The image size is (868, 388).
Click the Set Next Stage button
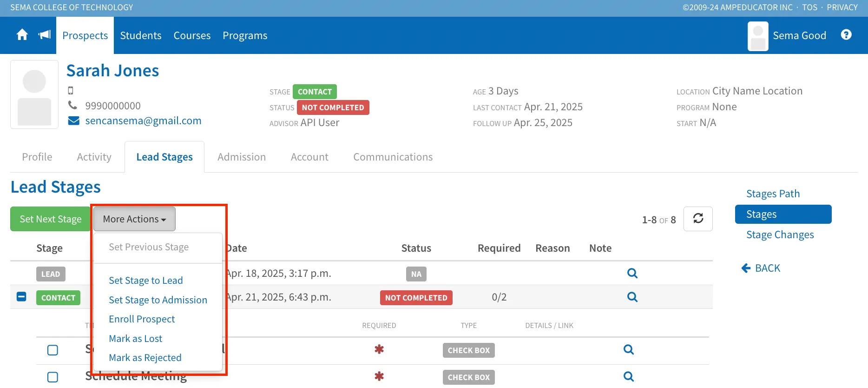[x=51, y=219]
